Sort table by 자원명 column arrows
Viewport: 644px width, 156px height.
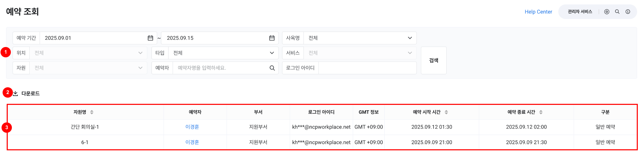click(x=92, y=112)
